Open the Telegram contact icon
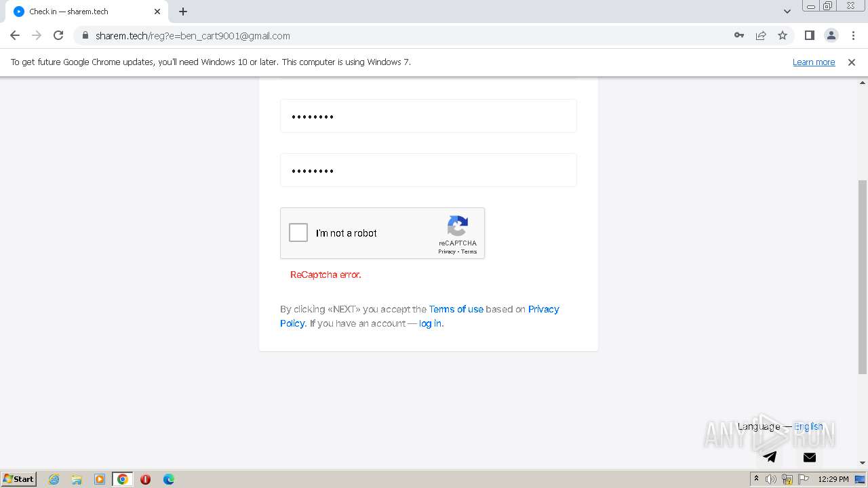This screenshot has height=488, width=868. (770, 457)
